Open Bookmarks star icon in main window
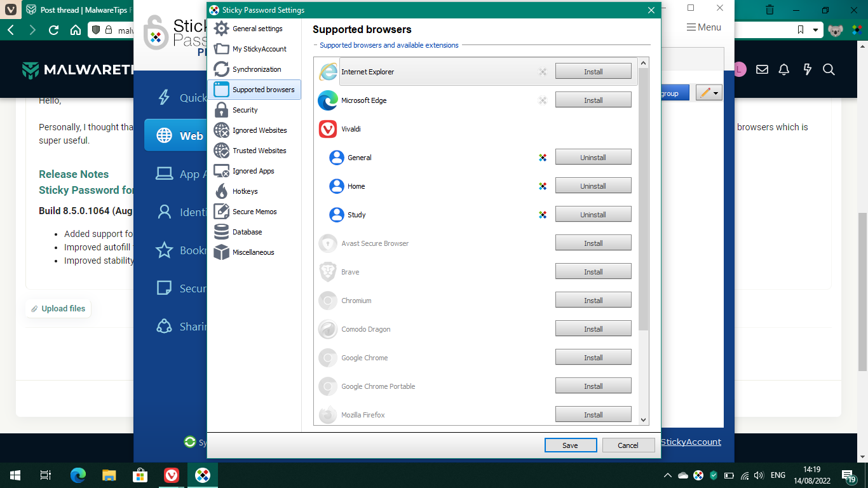Image resolution: width=868 pixels, height=488 pixels. pyautogui.click(x=164, y=250)
